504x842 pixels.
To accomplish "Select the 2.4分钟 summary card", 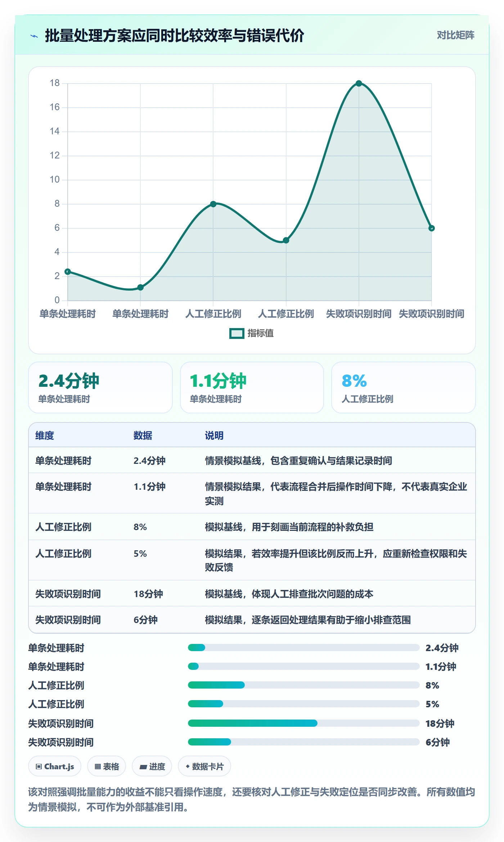I will 100,388.
